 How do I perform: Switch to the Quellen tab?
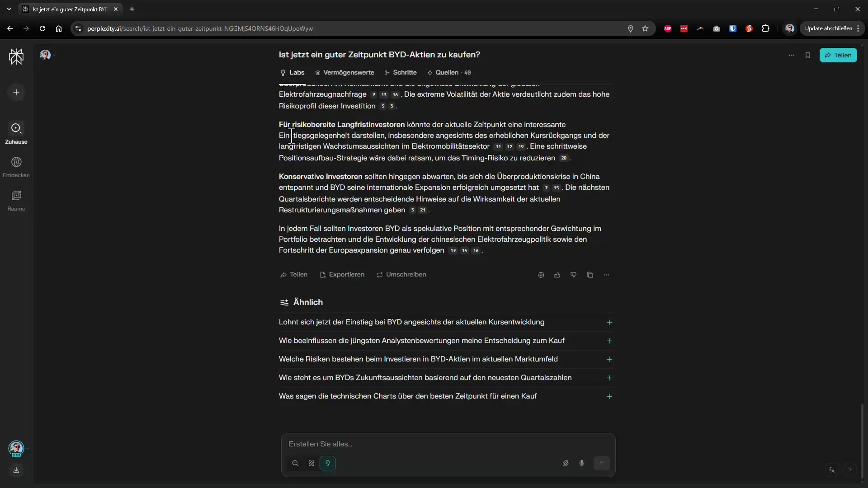point(449,72)
